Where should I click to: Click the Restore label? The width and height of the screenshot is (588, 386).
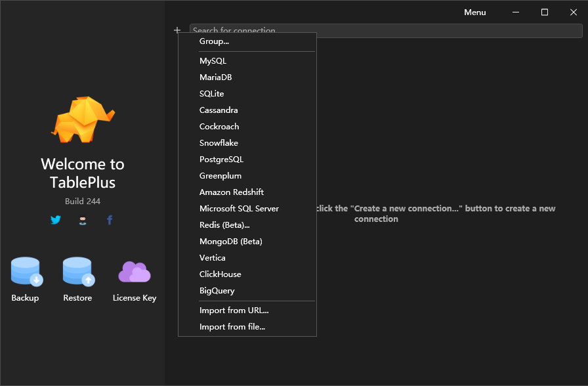tap(77, 298)
